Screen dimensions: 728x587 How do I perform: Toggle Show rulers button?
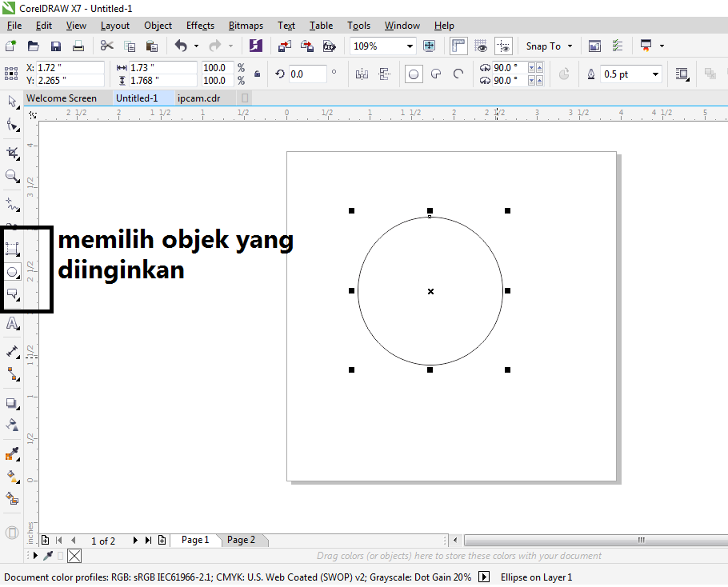pos(458,46)
